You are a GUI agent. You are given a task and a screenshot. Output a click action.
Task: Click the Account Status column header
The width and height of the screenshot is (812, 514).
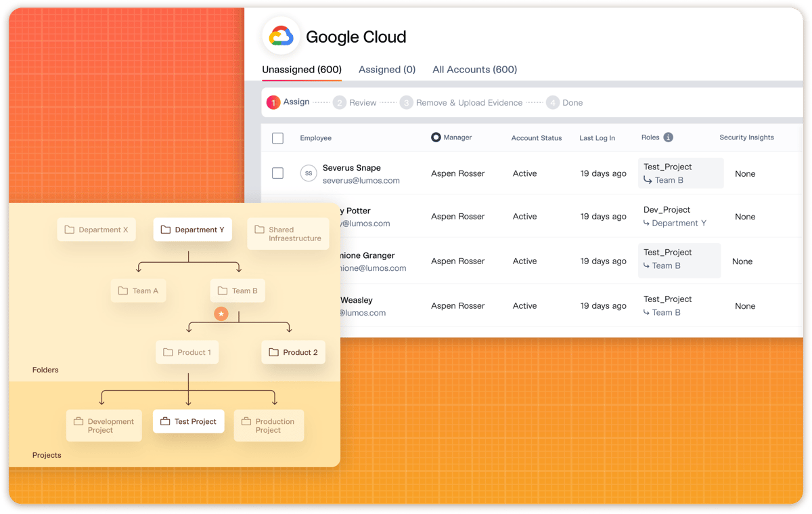[537, 138]
